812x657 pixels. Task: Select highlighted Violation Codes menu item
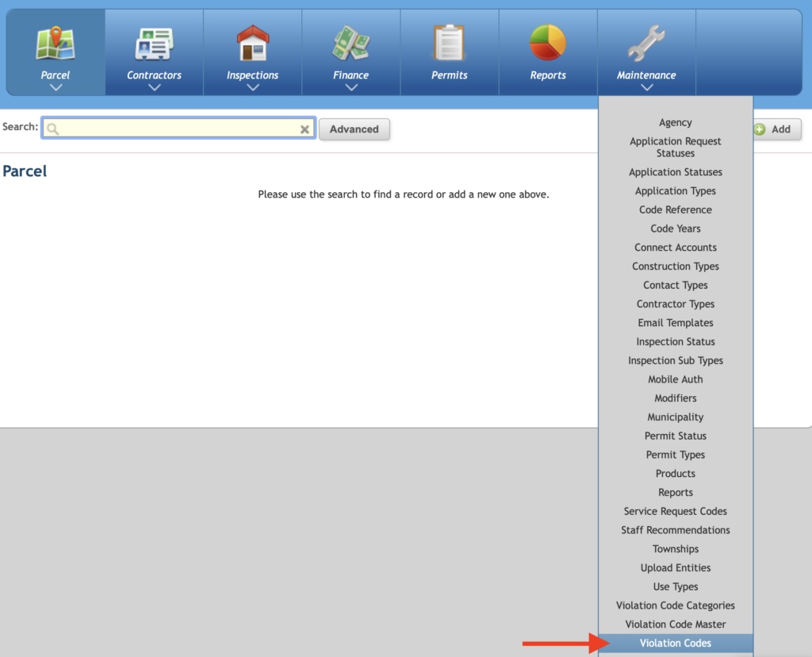point(676,643)
